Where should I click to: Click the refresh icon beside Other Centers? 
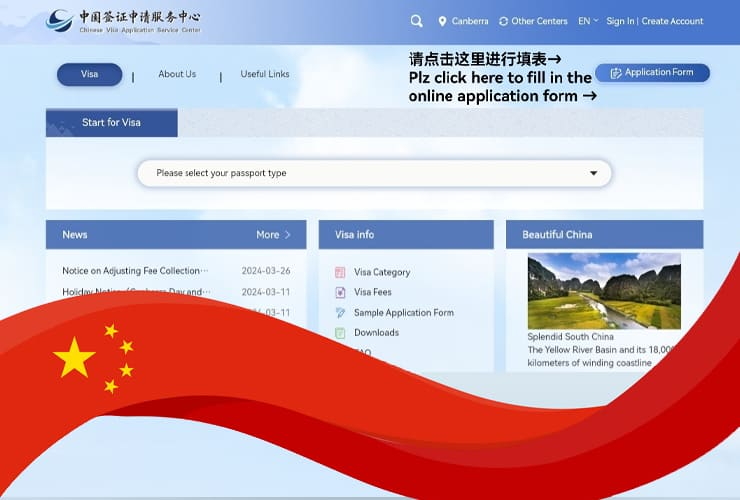point(504,21)
